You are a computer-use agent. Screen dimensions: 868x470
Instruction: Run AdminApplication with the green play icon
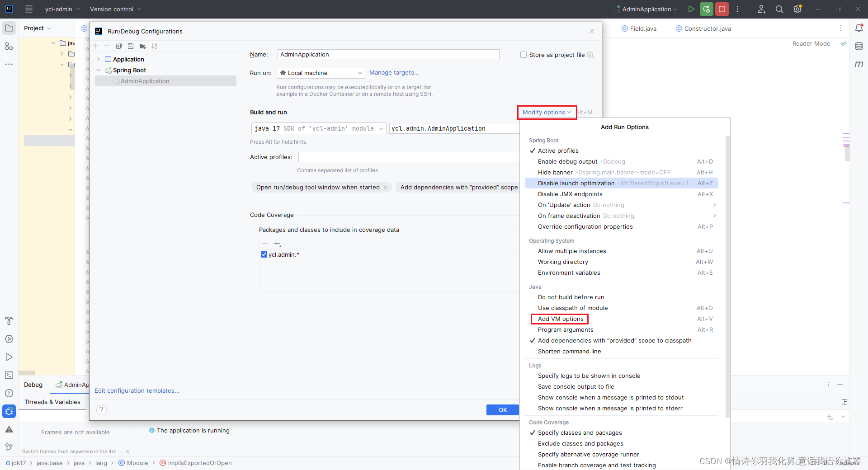click(691, 9)
